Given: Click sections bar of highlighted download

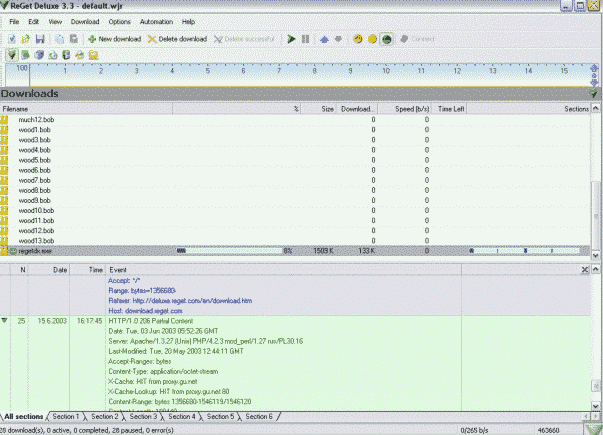Looking at the screenshot, I should click(525, 251).
